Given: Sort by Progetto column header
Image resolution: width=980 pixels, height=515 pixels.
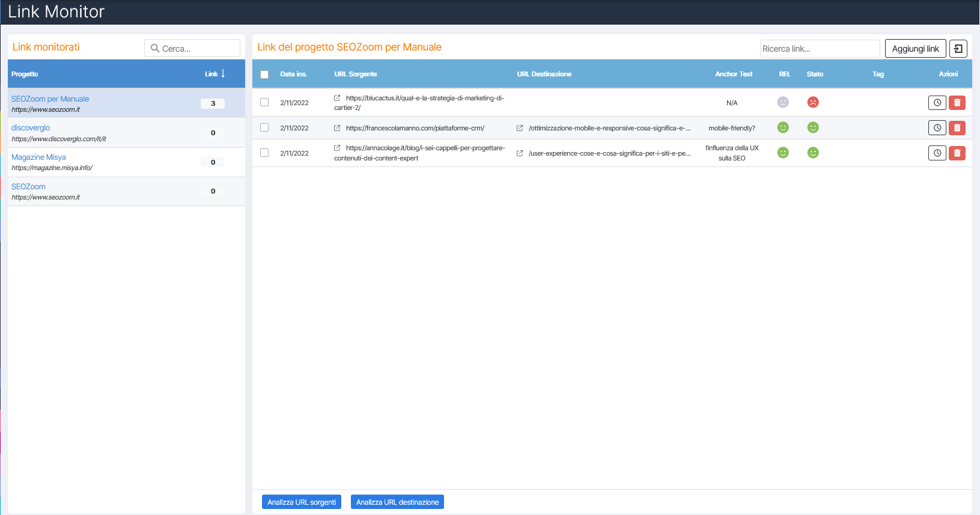Looking at the screenshot, I should (25, 74).
